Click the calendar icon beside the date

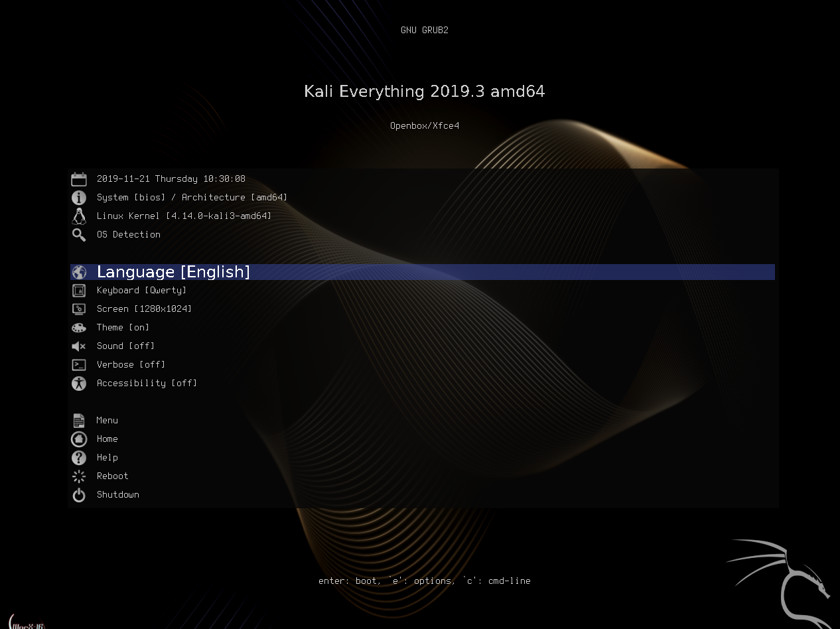[79, 179]
